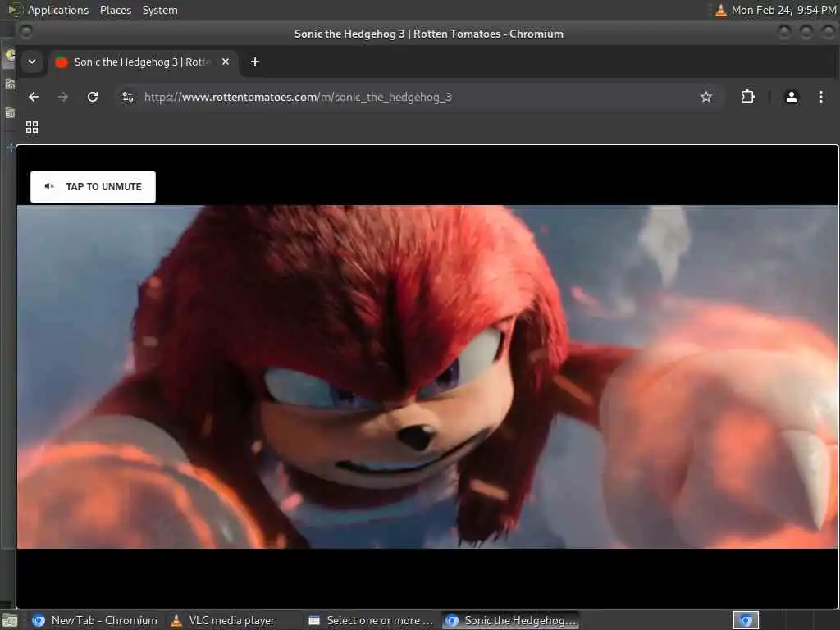The height and width of the screenshot is (630, 840).
Task: Open a new tab with plus button
Action: click(x=255, y=62)
